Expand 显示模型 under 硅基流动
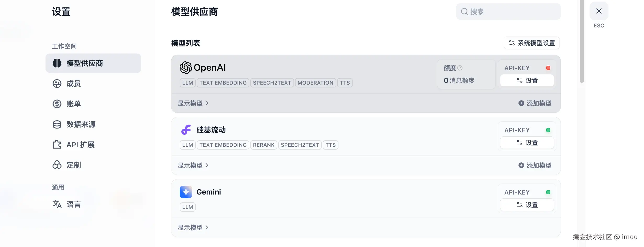The image size is (644, 247). (193, 165)
